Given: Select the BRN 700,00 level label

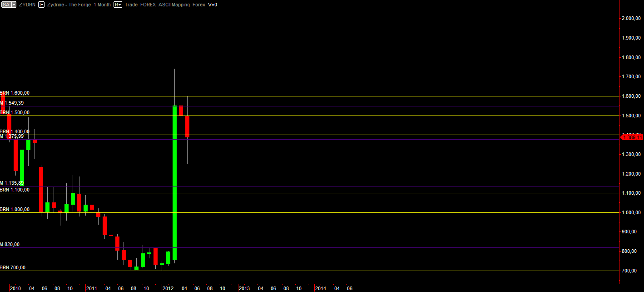Looking at the screenshot, I should pos(13,268).
